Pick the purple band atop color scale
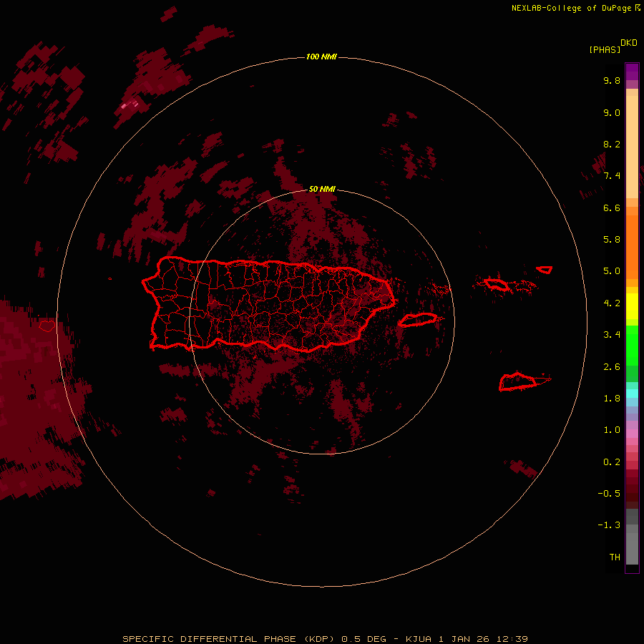644x644 pixels. (632, 72)
